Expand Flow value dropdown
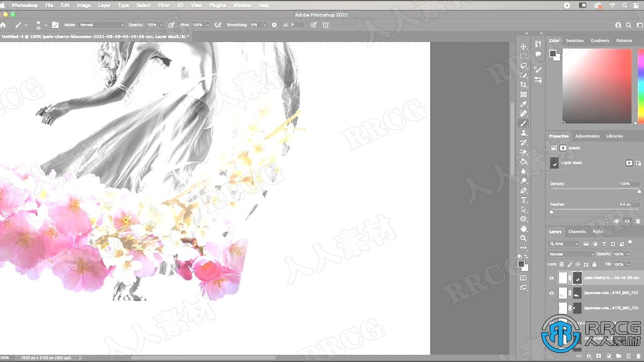The height and width of the screenshot is (362, 644). point(207,25)
